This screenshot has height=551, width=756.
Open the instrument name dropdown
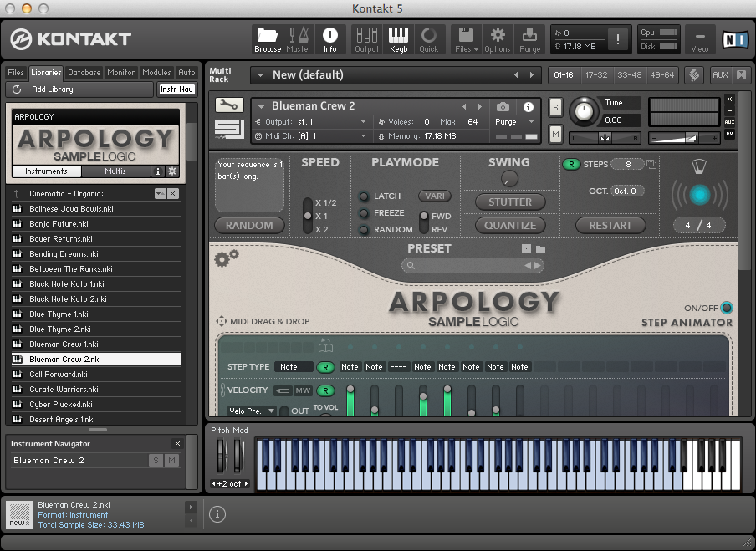(x=261, y=106)
